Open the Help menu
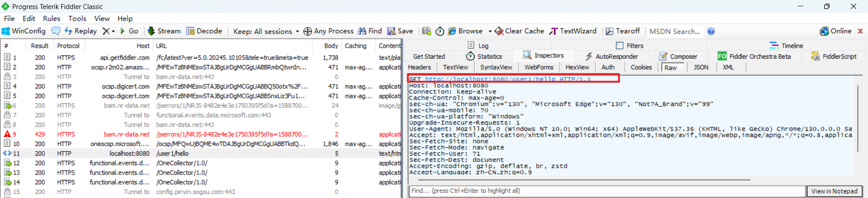This screenshot has width=868, height=198. pos(125,18)
